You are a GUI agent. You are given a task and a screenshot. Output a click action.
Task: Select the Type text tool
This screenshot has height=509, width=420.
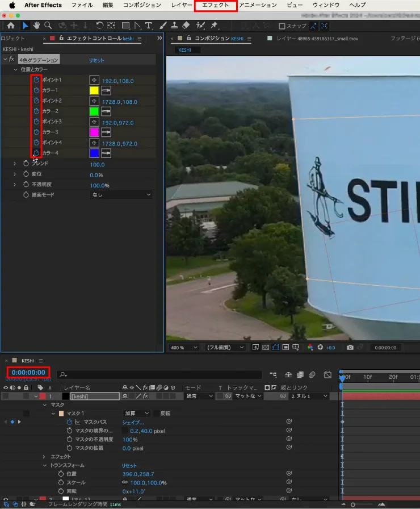point(149,26)
